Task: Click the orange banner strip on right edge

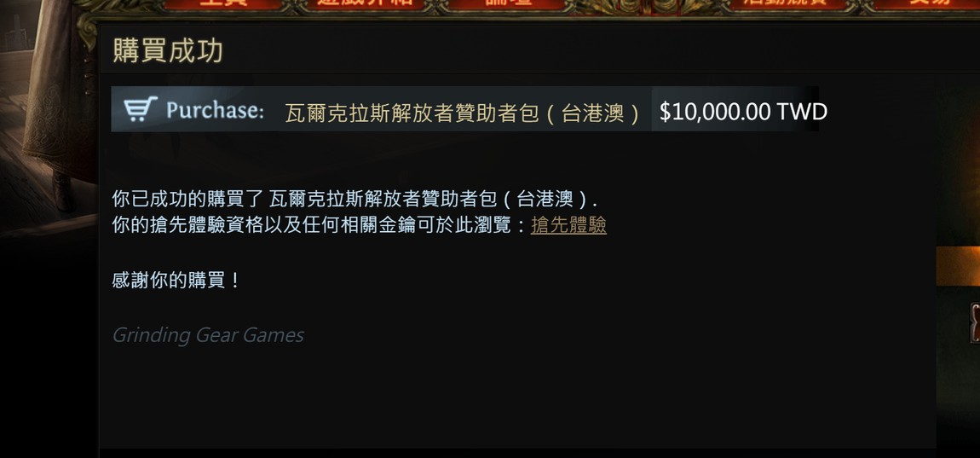Action: coord(958,266)
